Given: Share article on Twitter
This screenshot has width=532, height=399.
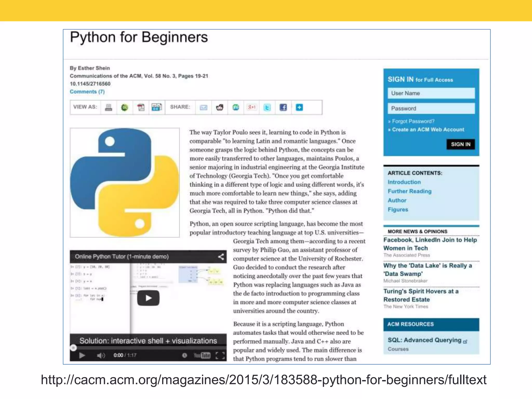Looking at the screenshot, I should point(267,107).
